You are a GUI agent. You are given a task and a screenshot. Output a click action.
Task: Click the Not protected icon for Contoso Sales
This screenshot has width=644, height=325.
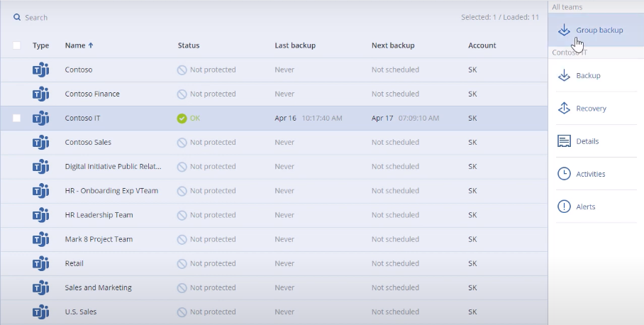[x=182, y=143]
